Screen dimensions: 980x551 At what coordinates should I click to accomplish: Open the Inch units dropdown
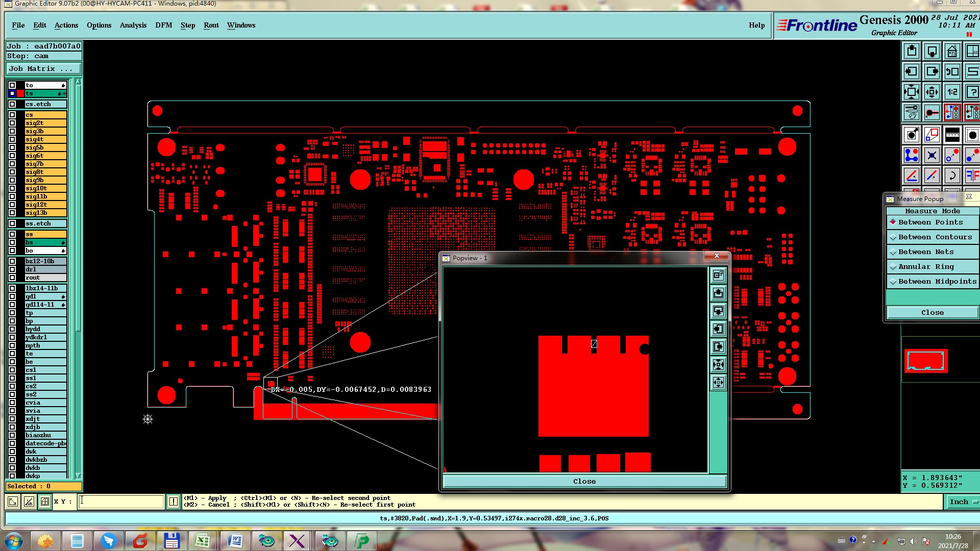click(962, 502)
